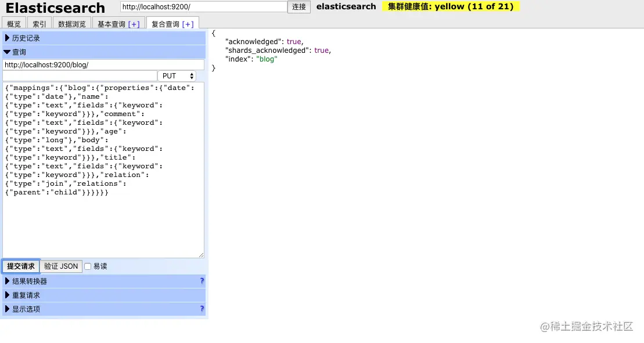Expand the 重复请求 section
644x343 pixels.
click(104, 295)
